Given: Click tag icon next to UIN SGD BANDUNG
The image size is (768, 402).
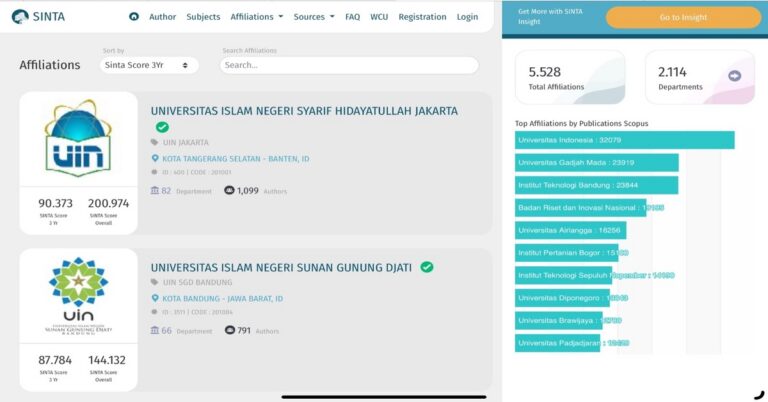Looking at the screenshot, I should click(155, 283).
